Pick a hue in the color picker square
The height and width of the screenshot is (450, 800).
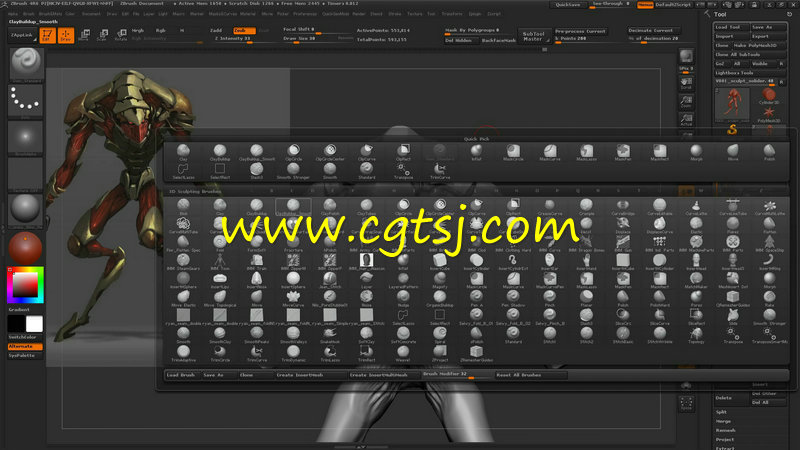click(x=25, y=285)
